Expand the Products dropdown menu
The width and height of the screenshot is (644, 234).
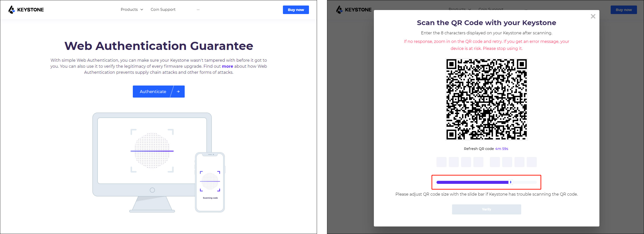click(129, 10)
